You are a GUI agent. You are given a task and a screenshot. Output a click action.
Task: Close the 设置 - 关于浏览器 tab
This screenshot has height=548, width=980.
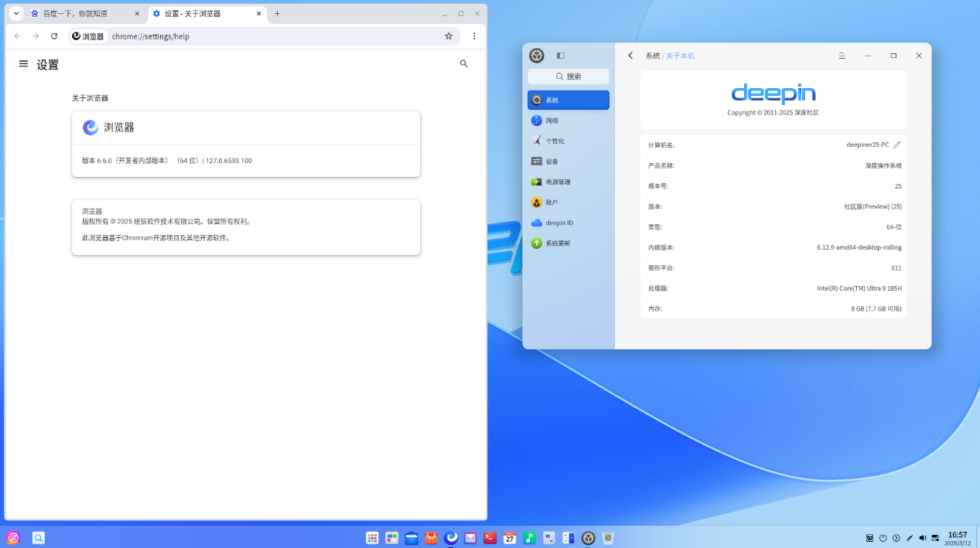tap(258, 14)
